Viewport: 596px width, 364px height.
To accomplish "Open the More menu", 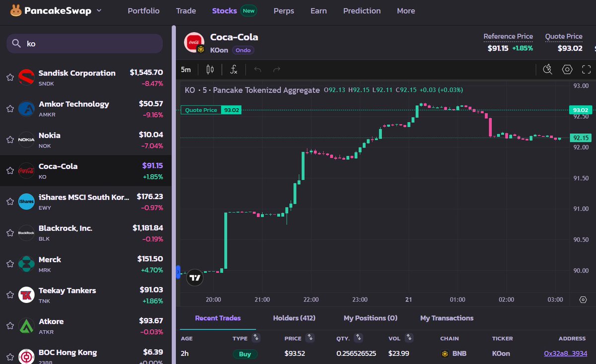I will pyautogui.click(x=406, y=11).
